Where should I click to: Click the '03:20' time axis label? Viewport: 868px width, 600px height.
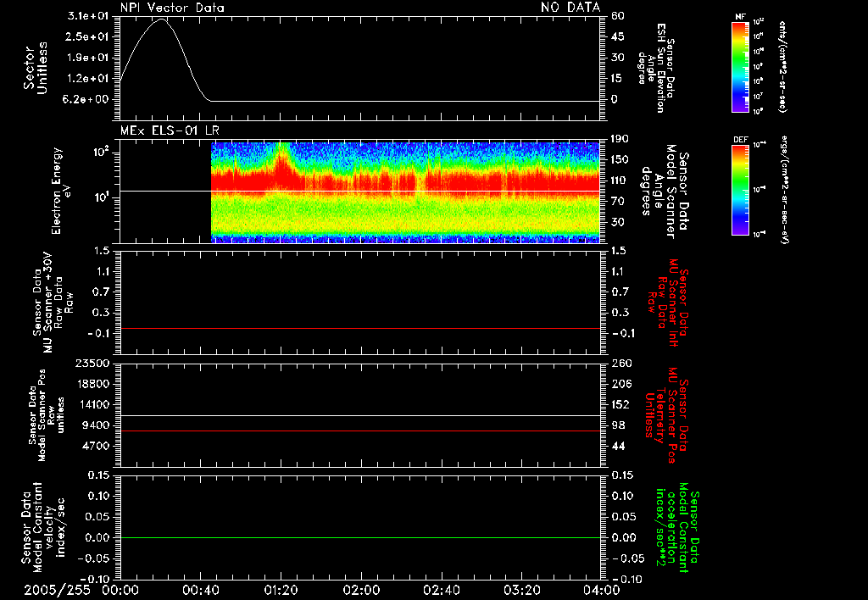point(521,590)
